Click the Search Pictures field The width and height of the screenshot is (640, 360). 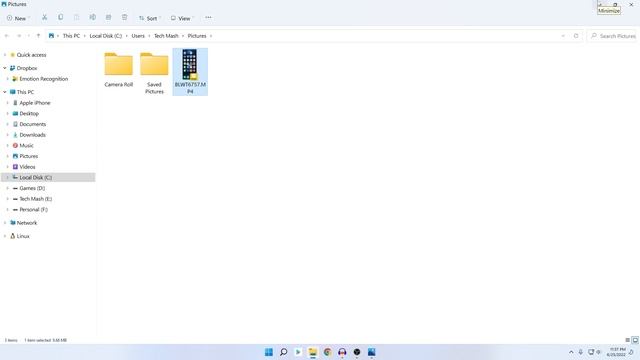613,36
